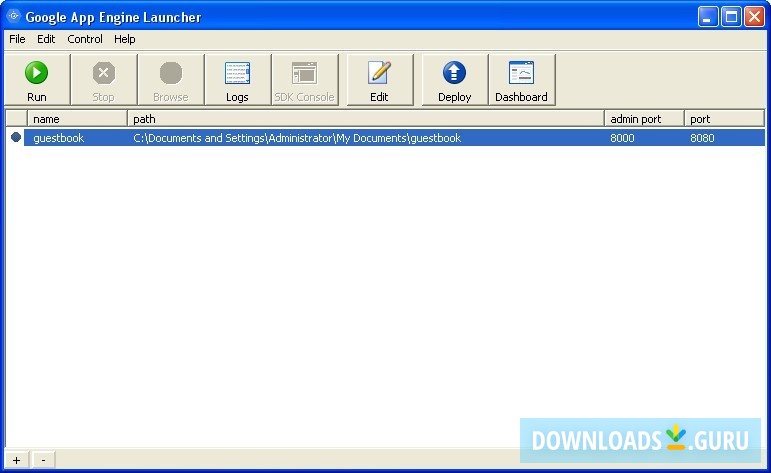Screen dimensions: 771x473
Task: Maximize the Launcher window
Action: tap(731, 17)
